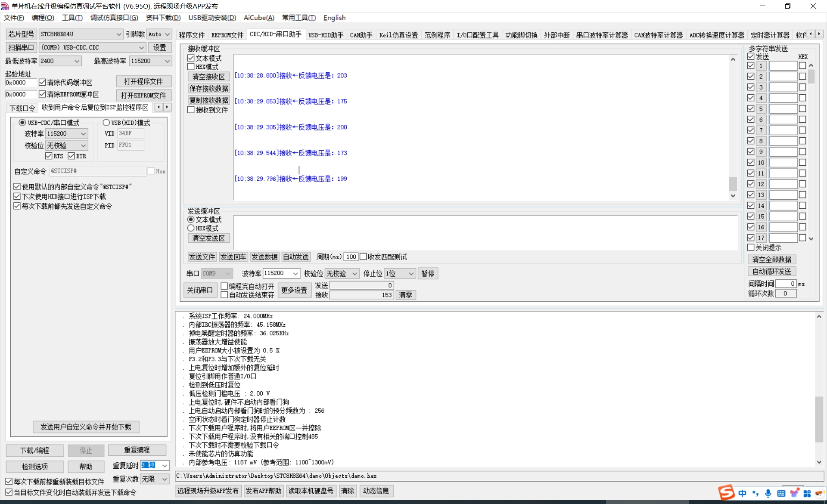Click the Sogou input method S logo
Image resolution: width=827 pixels, height=504 pixels.
727,492
